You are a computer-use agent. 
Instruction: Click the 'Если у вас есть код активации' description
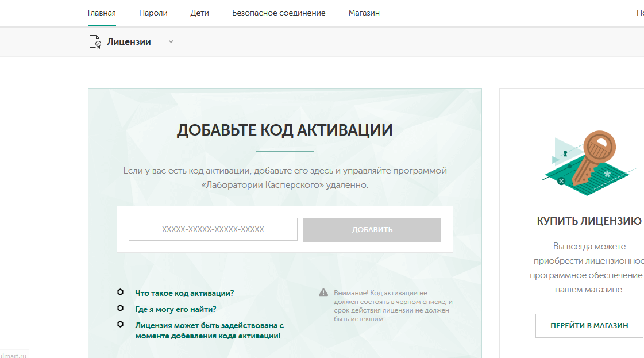coord(284,178)
